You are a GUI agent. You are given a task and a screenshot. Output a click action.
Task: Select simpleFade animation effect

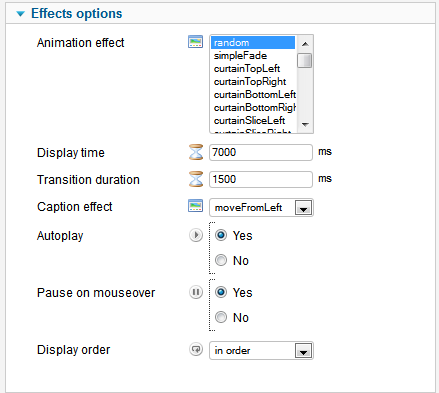tap(253, 56)
